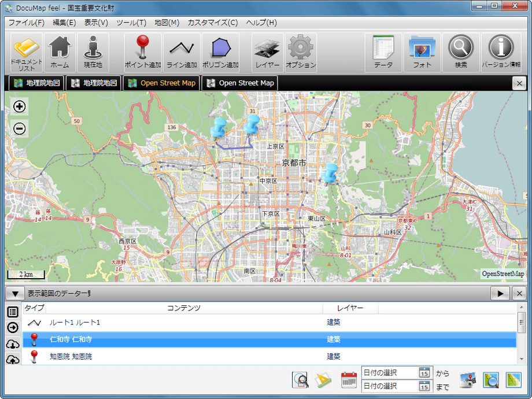Open the レイヤー layers panel
Image resolution: width=532 pixels, height=399 pixels.
[x=267, y=53]
